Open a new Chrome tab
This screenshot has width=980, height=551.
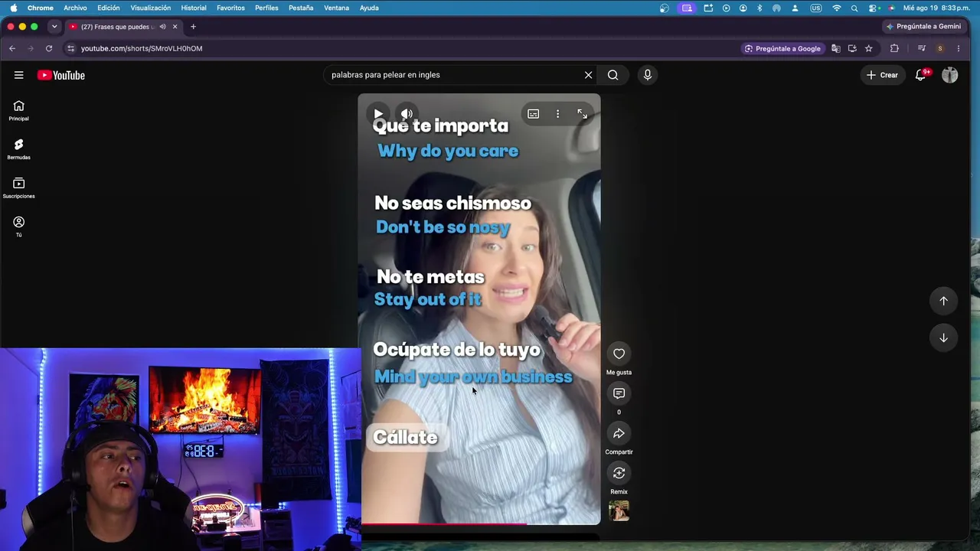[193, 27]
